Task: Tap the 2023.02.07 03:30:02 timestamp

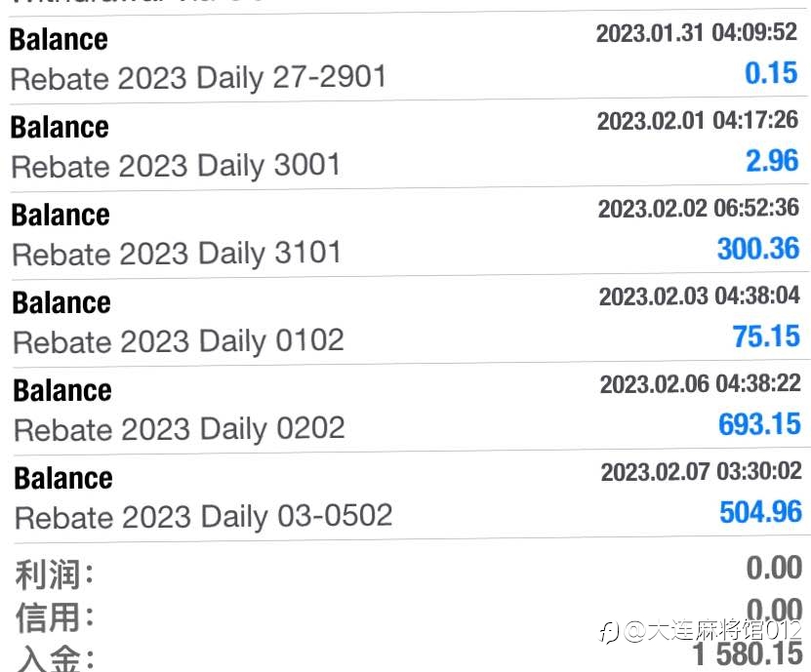Action: coord(702,472)
